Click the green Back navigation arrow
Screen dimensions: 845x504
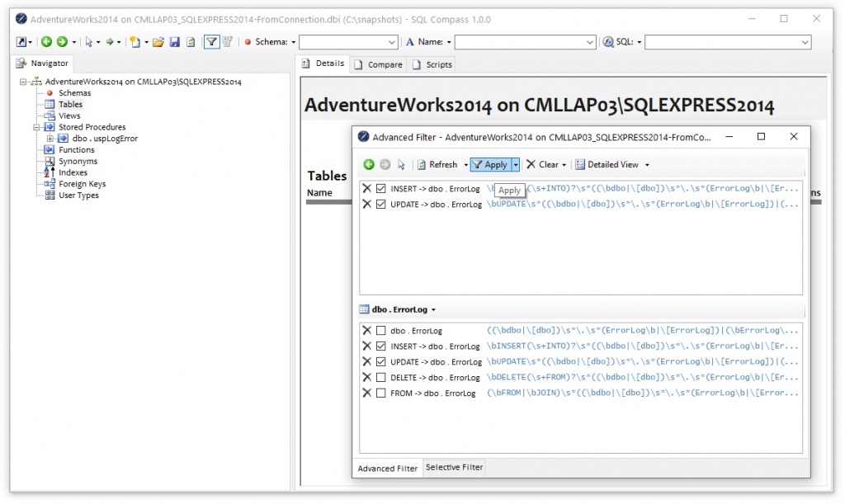[46, 41]
